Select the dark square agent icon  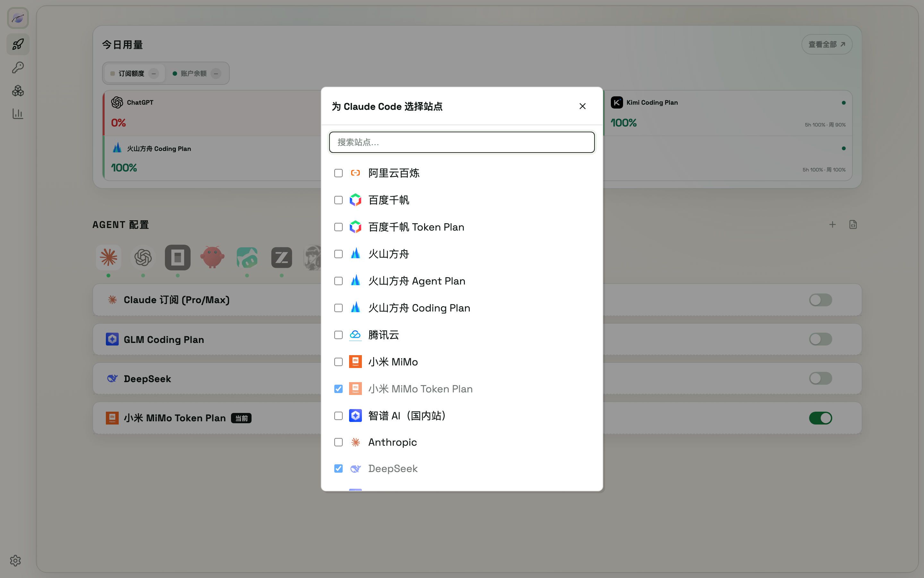pyautogui.click(x=177, y=257)
